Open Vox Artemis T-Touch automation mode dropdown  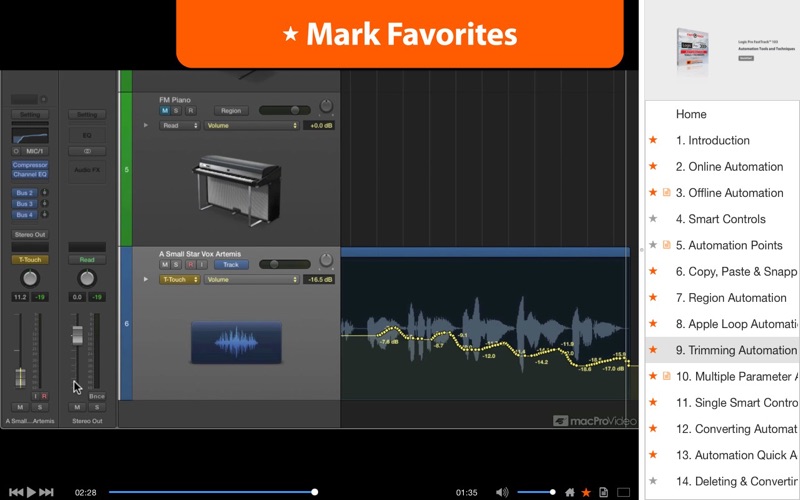pyautogui.click(x=179, y=280)
